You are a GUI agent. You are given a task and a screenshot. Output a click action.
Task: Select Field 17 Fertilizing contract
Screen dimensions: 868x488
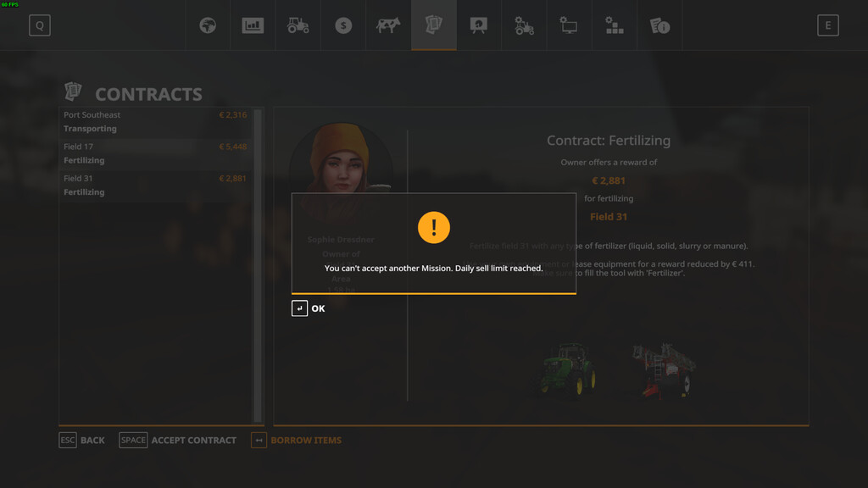[156, 153]
